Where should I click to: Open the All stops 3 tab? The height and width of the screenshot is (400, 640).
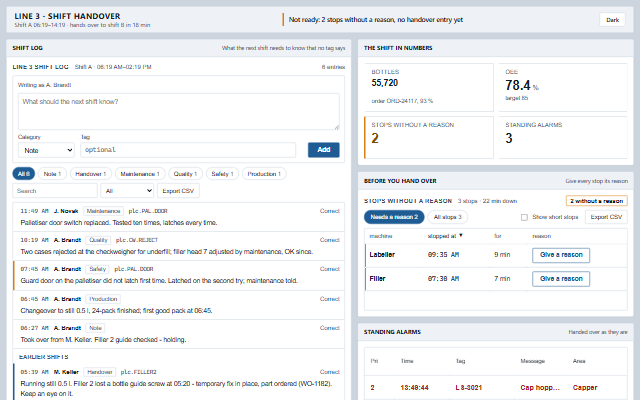(447, 217)
